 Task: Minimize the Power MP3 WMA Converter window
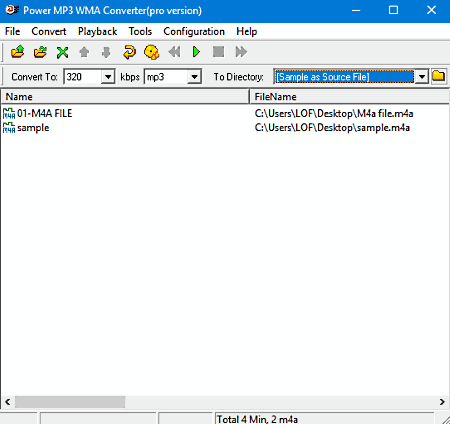coord(356,10)
